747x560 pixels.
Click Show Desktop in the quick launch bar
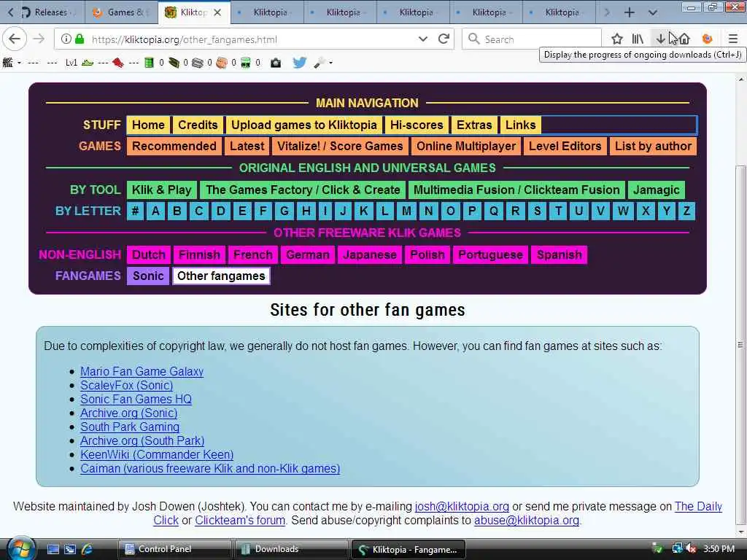53,549
